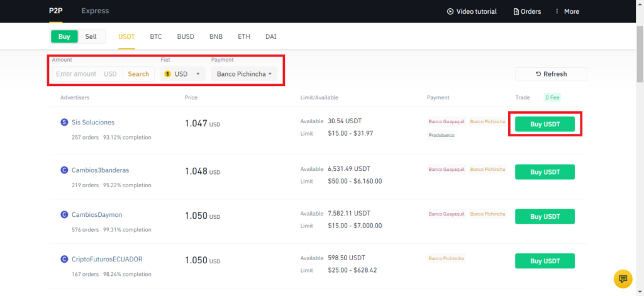The image size is (644, 296).
Task: Click the 598.50 USDT available amount
Action: click(x=347, y=258)
